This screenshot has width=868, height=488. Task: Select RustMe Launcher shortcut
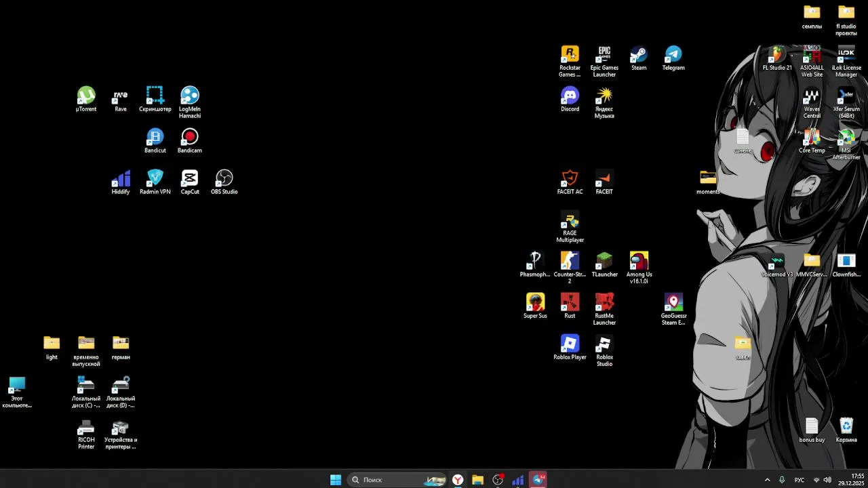pyautogui.click(x=604, y=309)
